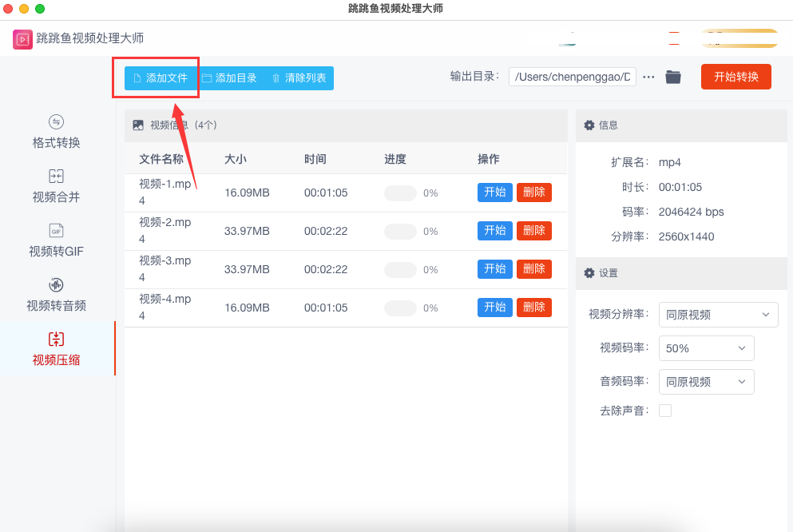This screenshot has width=793, height=532.
Task: Start processing 视频-3.mp4
Action: [x=494, y=269]
